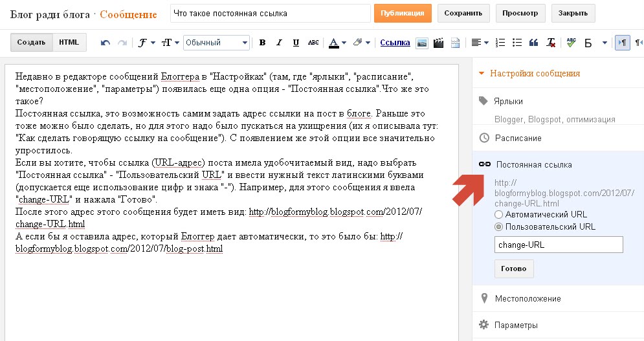Open the text color picker
Image resolution: width=644 pixels, height=341 pixels.
tap(337, 43)
